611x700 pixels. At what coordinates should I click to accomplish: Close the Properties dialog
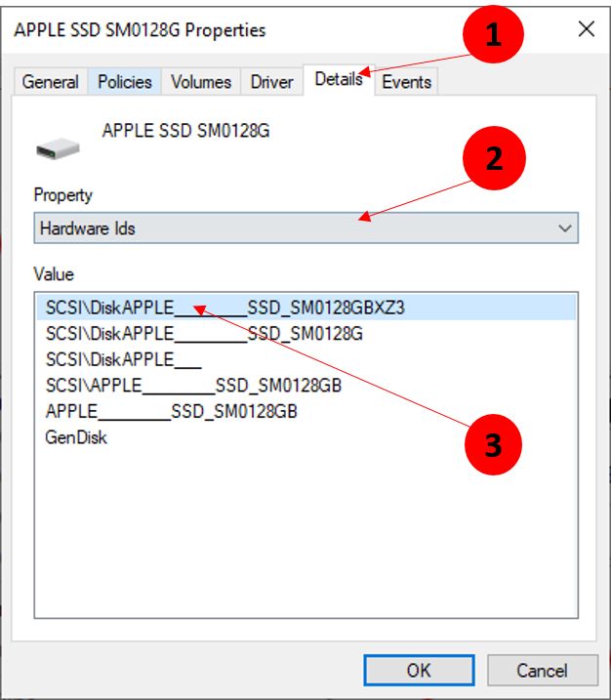(586, 29)
